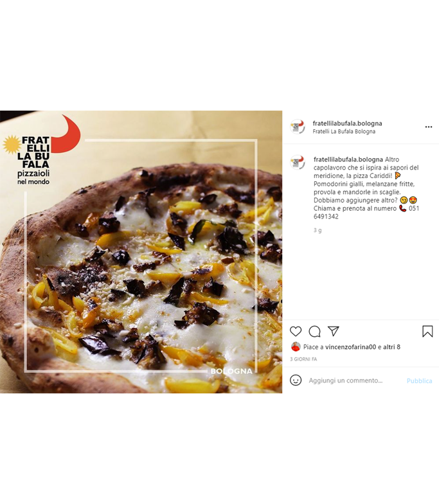The image size is (439, 504).
Task: Click the pizza Cariddi photo
Action: (x=141, y=252)
